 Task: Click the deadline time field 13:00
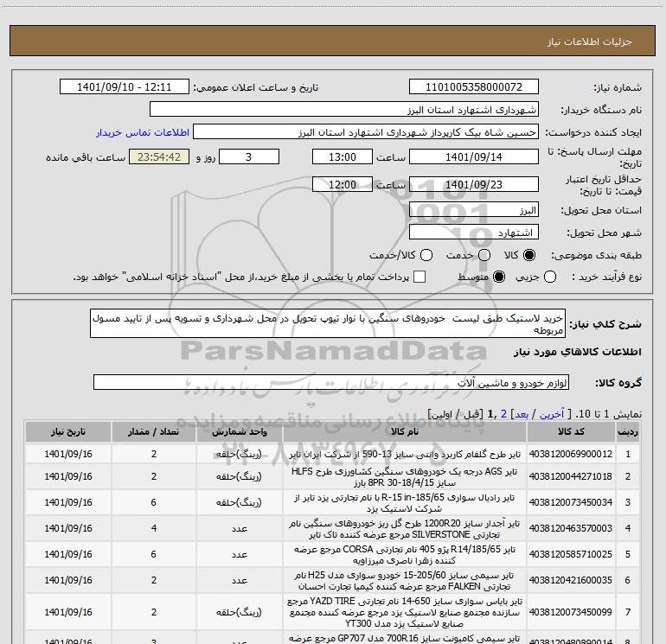tap(343, 156)
